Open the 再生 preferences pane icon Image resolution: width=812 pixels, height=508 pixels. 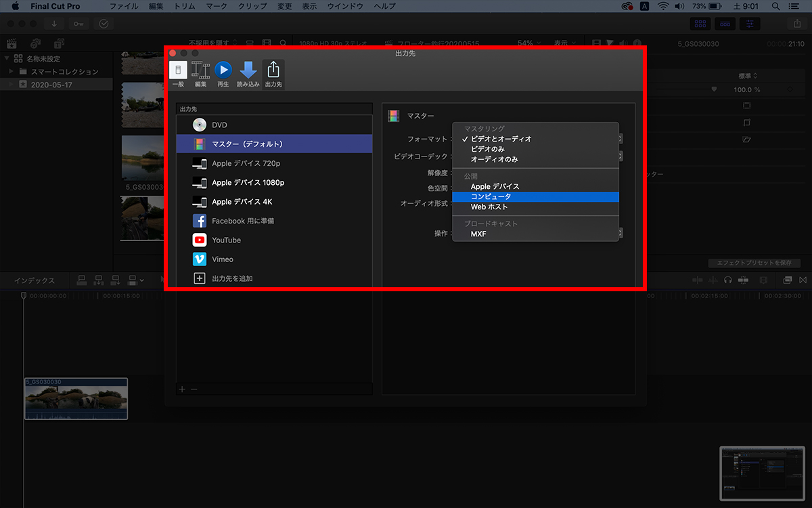coord(223,75)
